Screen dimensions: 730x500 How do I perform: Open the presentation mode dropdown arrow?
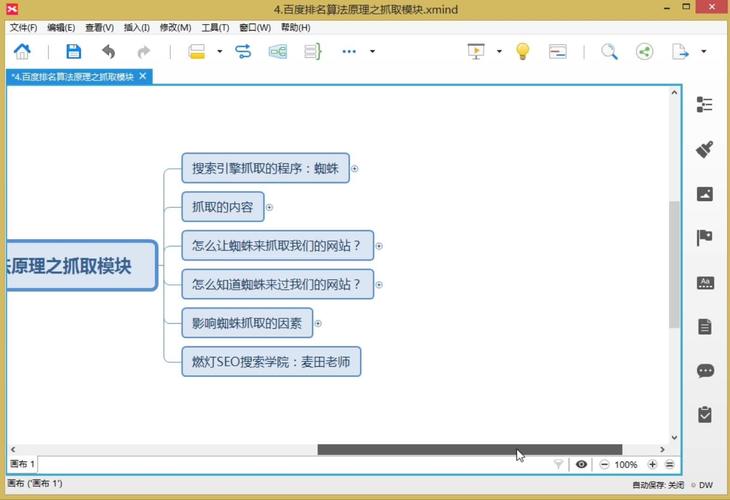pyautogui.click(x=498, y=52)
